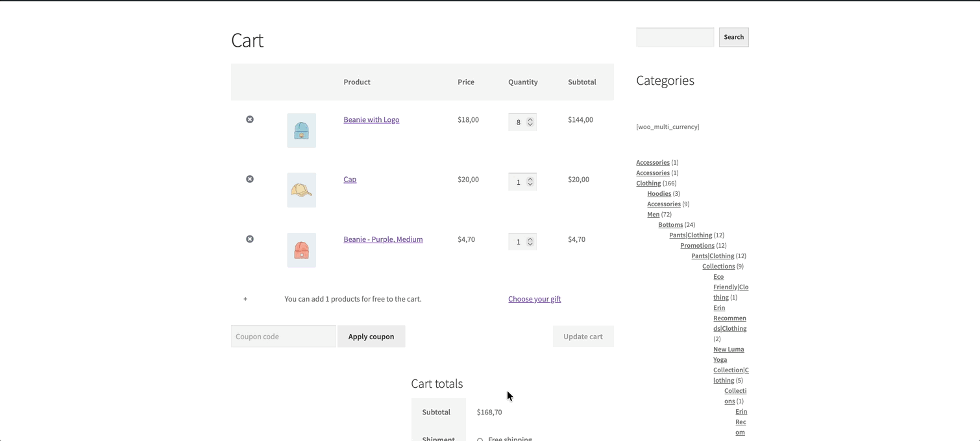Select the Free shipping radio option

point(480,440)
